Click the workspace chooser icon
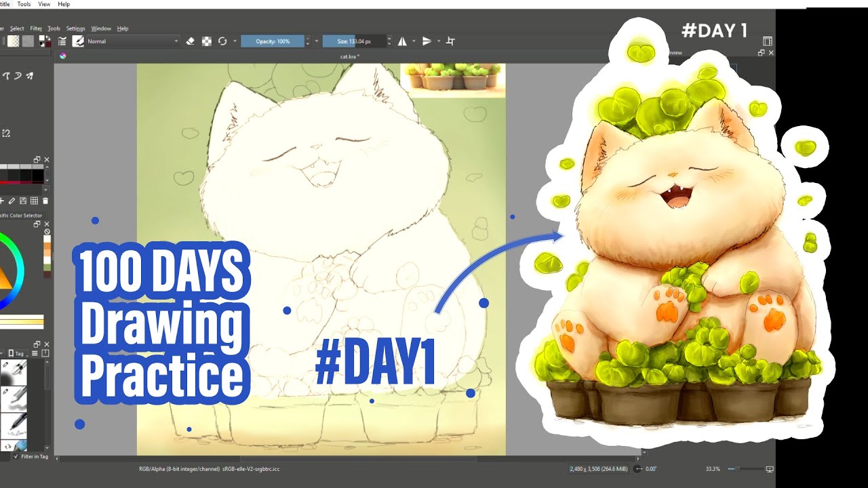 tap(768, 41)
